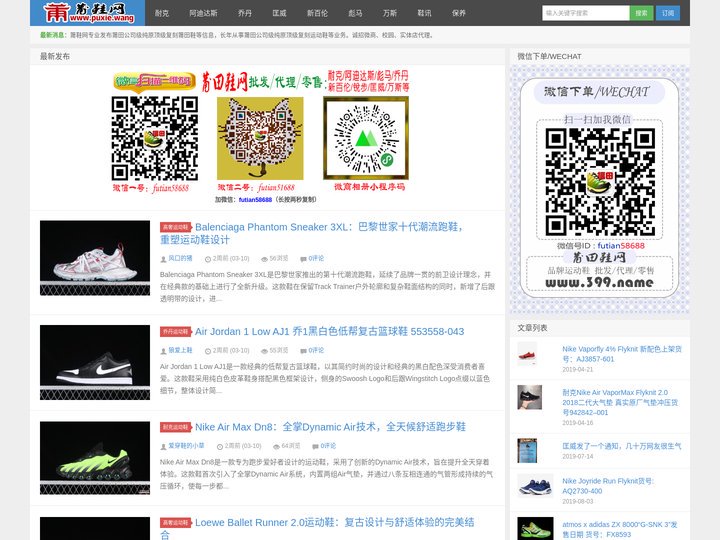The width and height of the screenshot is (720, 540).
Task: Click the cat-shaped futian51688 QR code
Action: [x=260, y=138]
